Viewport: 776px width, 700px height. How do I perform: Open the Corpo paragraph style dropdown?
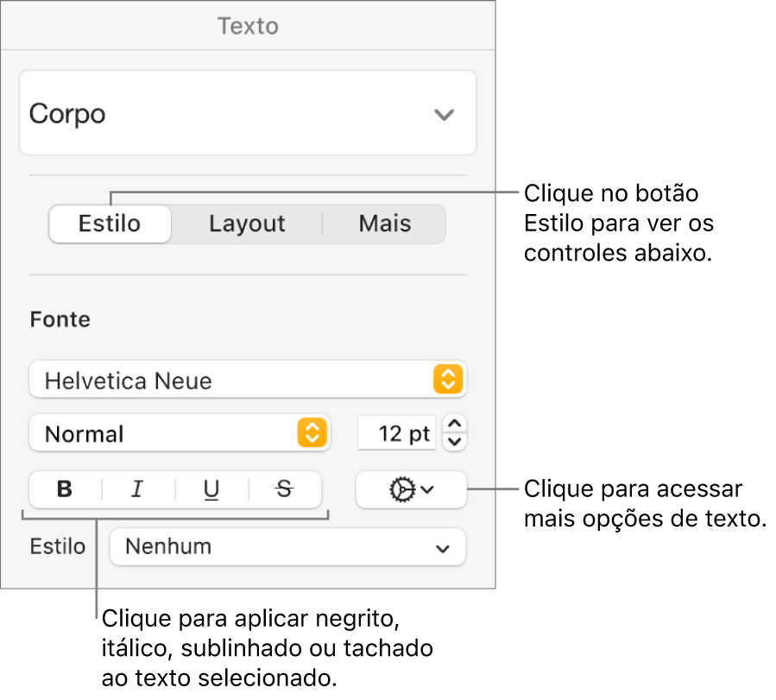click(x=248, y=113)
